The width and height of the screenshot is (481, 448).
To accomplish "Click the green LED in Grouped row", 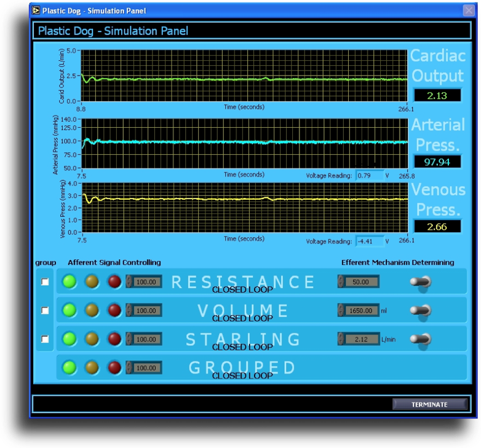I will coord(70,367).
